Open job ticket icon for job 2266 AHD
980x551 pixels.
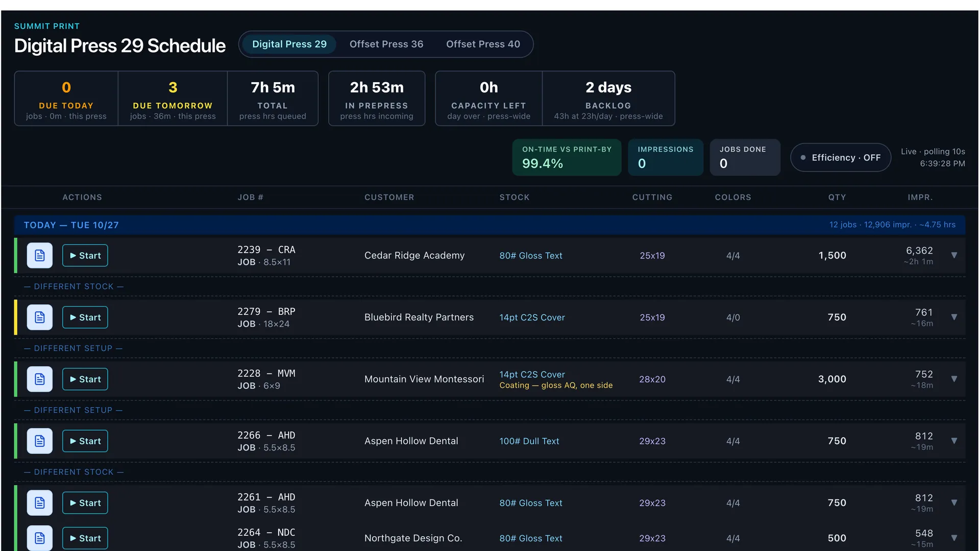tap(40, 441)
